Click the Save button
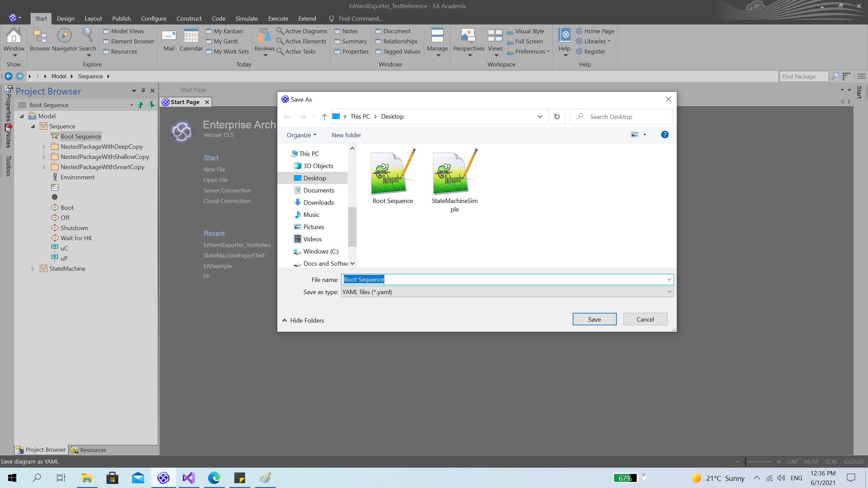Viewport: 868px width, 488px height. coord(594,319)
